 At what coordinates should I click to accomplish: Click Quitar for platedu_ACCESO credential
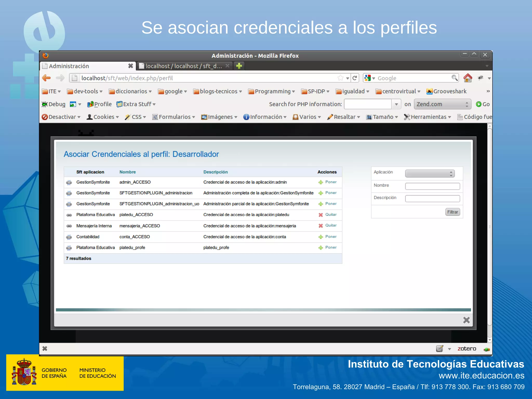328,215
